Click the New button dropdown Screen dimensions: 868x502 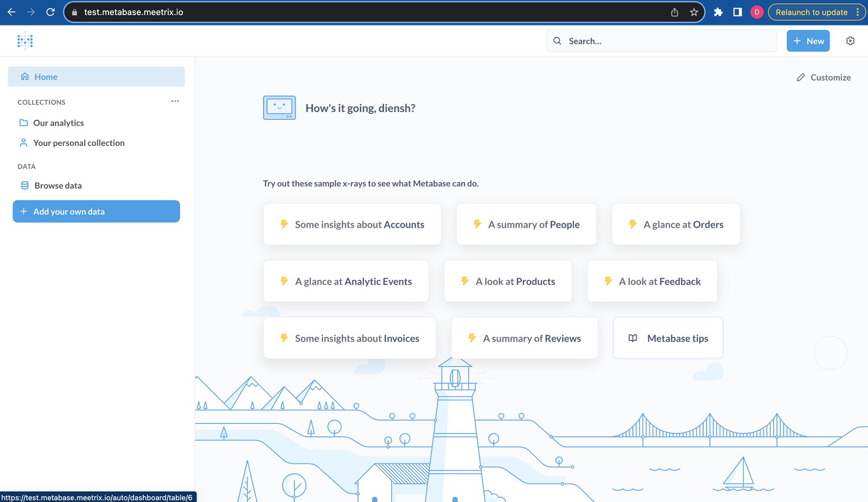tap(808, 41)
